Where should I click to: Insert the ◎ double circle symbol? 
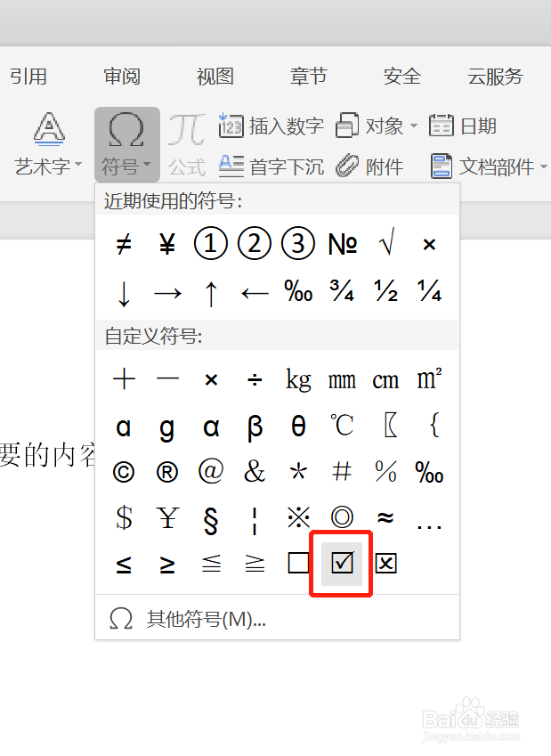coord(342,518)
